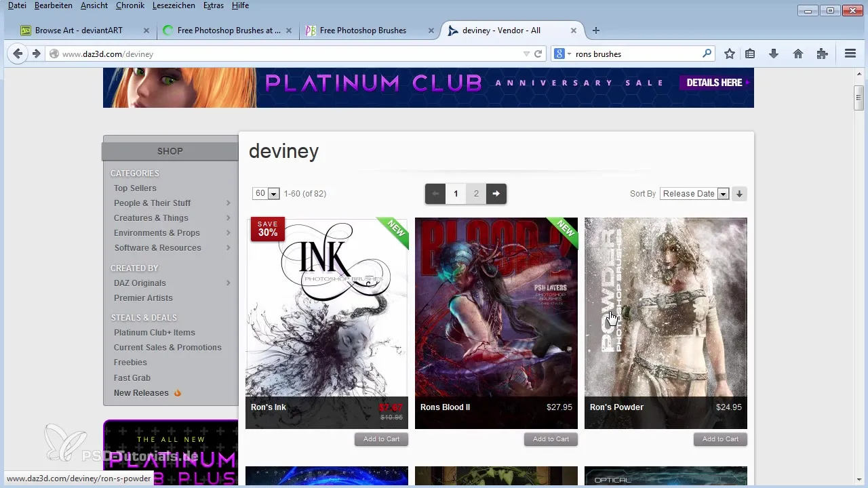Click the search magnifier icon
This screenshot has height=488, width=868.
(x=707, y=54)
